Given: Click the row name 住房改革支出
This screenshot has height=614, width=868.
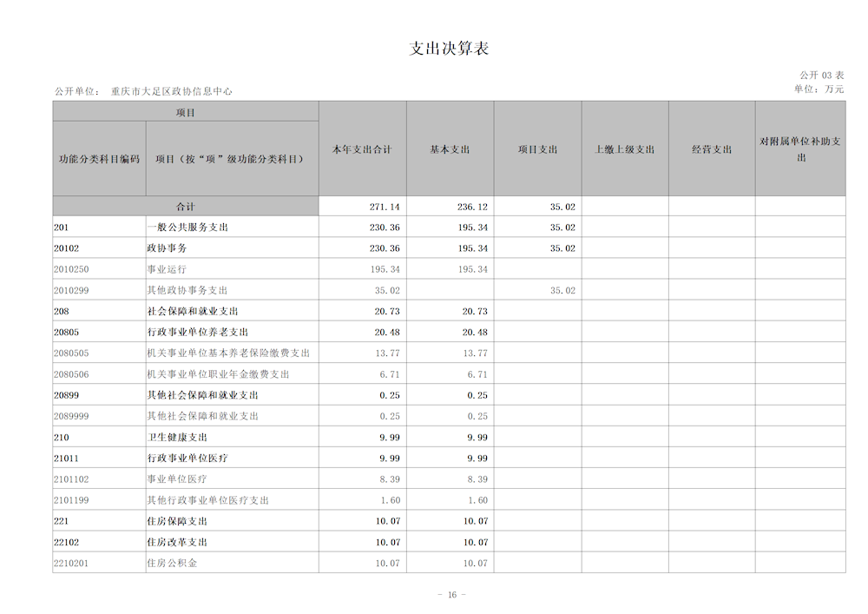Looking at the screenshot, I should pos(177,543).
